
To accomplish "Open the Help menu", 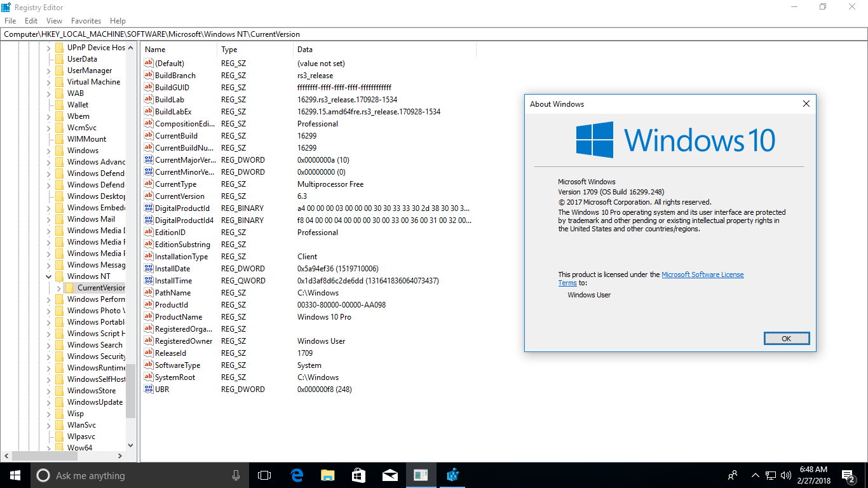I will click(118, 21).
